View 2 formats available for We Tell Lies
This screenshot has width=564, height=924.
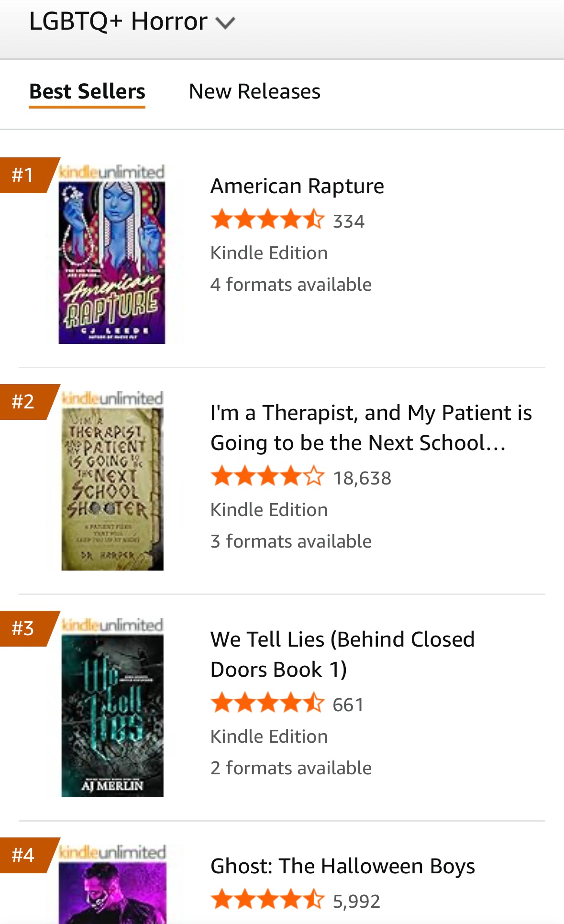point(291,768)
